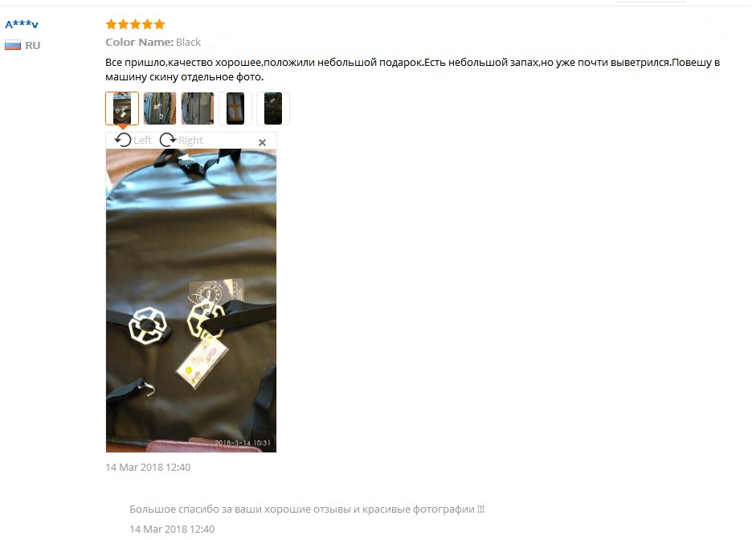Select the first review photo thumbnail
This screenshot has height=540, width=756.
point(122,108)
